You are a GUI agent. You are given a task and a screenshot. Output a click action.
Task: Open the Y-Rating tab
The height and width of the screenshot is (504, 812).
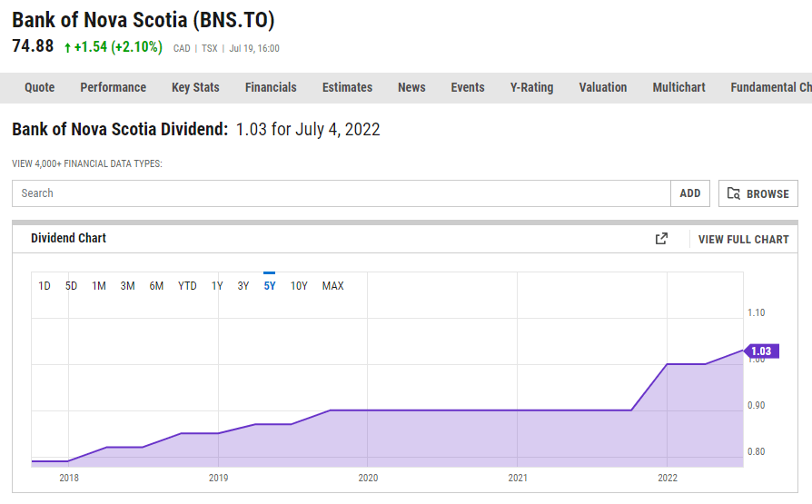531,88
